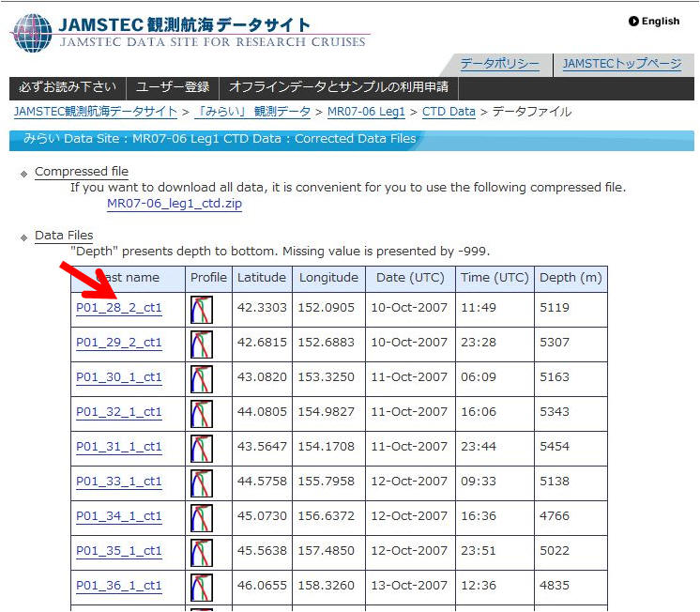Click profile thumbnail in P01_31_1_ct1 row

coord(202,448)
